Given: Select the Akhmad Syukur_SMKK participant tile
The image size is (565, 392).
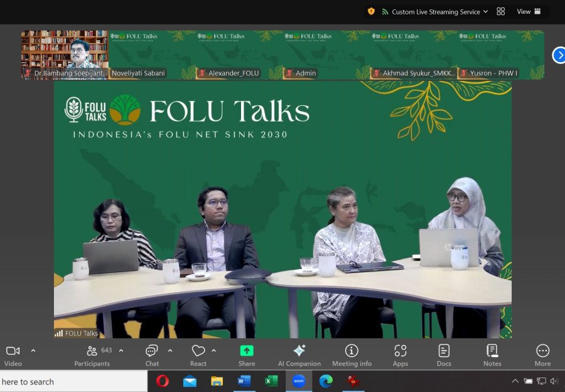Looking at the screenshot, I should click(413, 55).
